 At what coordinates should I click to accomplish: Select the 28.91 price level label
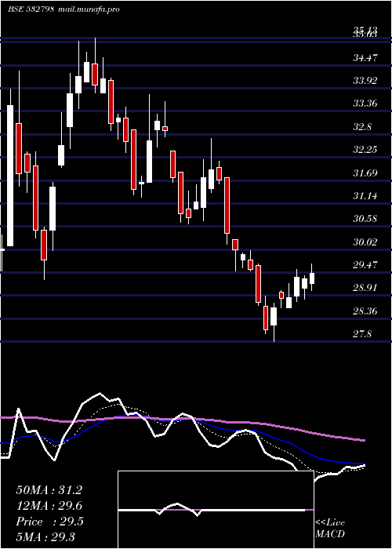365,288
